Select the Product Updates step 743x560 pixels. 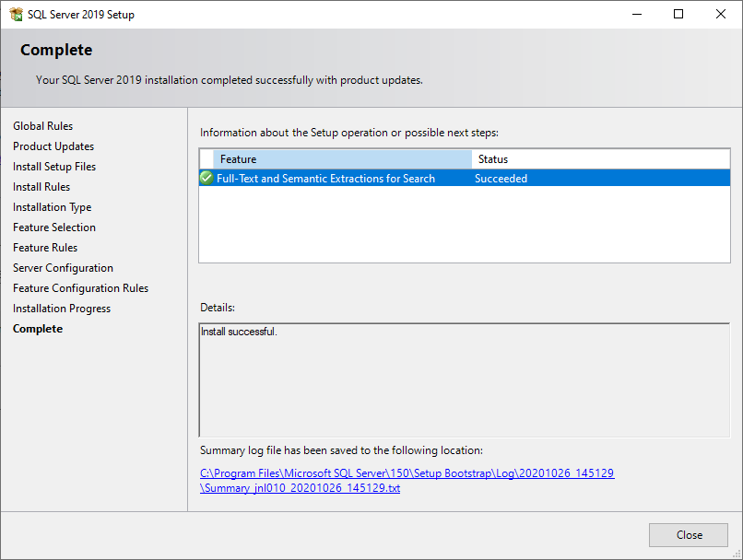pos(53,146)
